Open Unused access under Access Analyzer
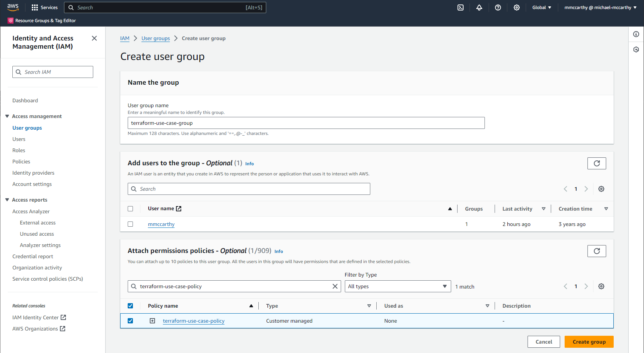Screen dimensions: 644x353 click(x=37, y=234)
